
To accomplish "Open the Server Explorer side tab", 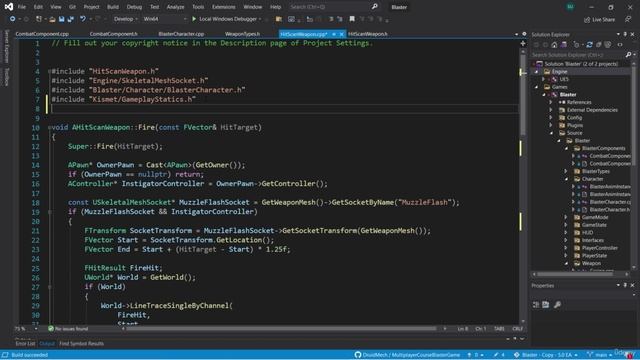I will (7, 46).
